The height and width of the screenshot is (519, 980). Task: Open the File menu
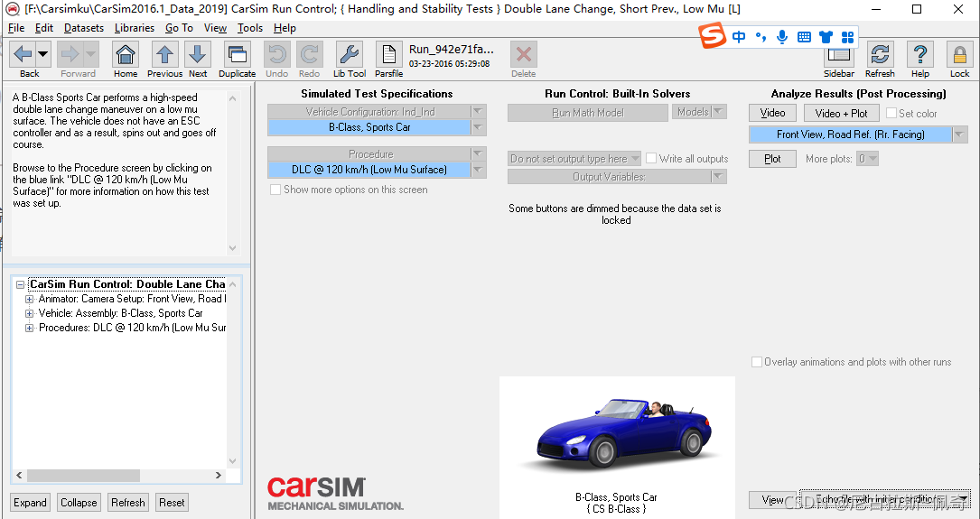(x=16, y=28)
